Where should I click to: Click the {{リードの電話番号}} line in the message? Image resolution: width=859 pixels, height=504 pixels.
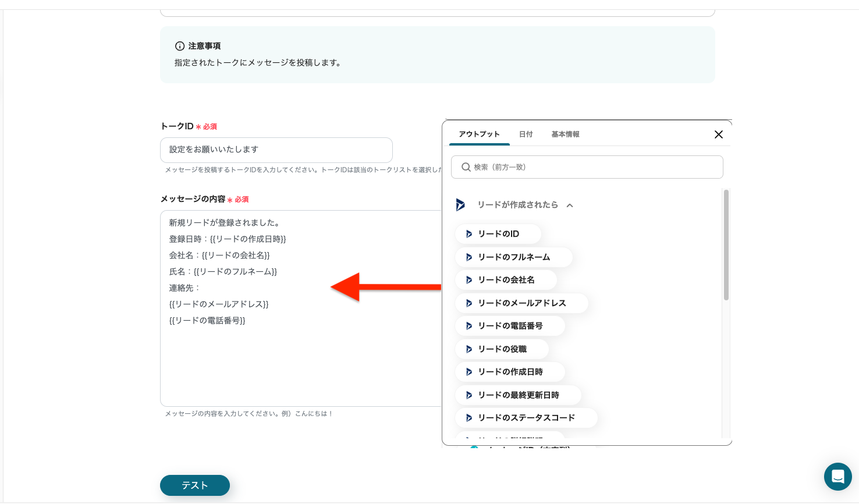coord(207,321)
